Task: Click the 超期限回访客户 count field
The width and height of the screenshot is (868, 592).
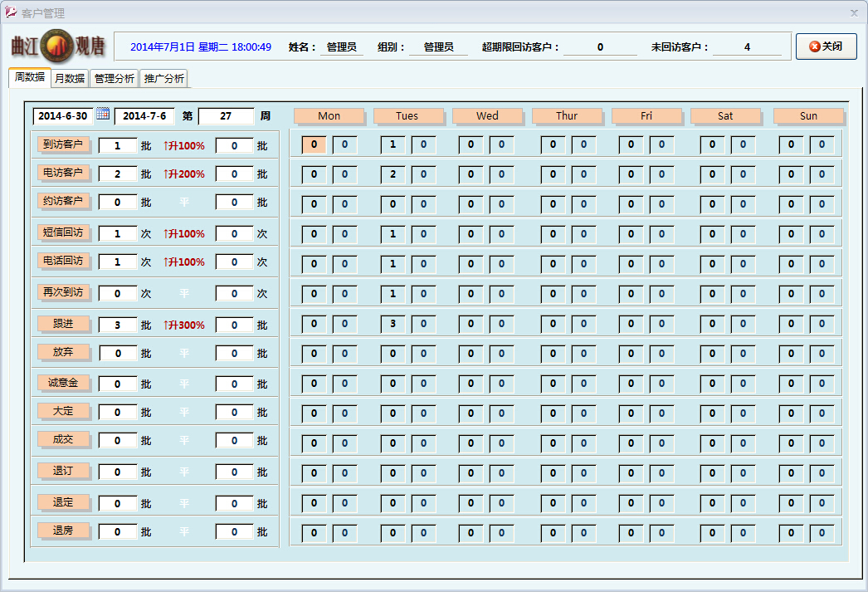Action: (600, 47)
